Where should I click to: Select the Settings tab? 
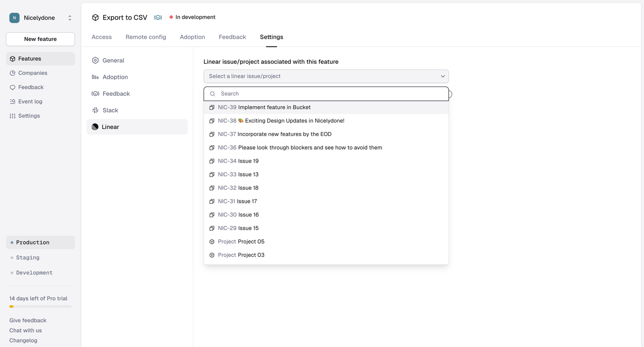point(271,37)
